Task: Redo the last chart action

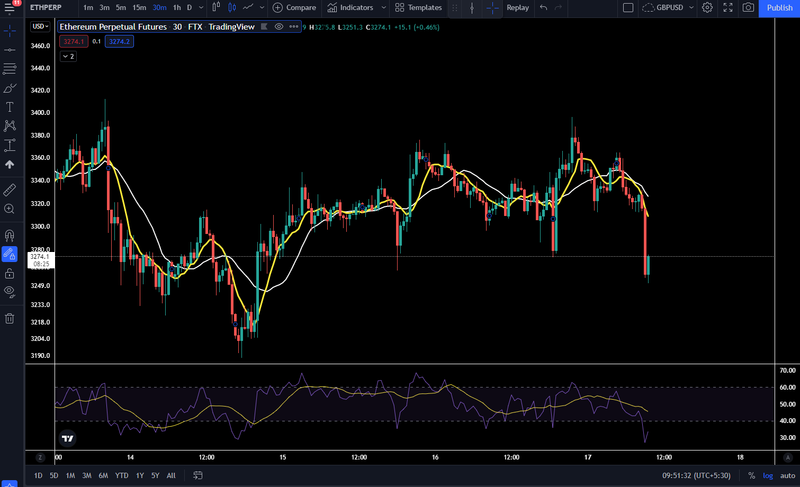Action: coord(558,8)
